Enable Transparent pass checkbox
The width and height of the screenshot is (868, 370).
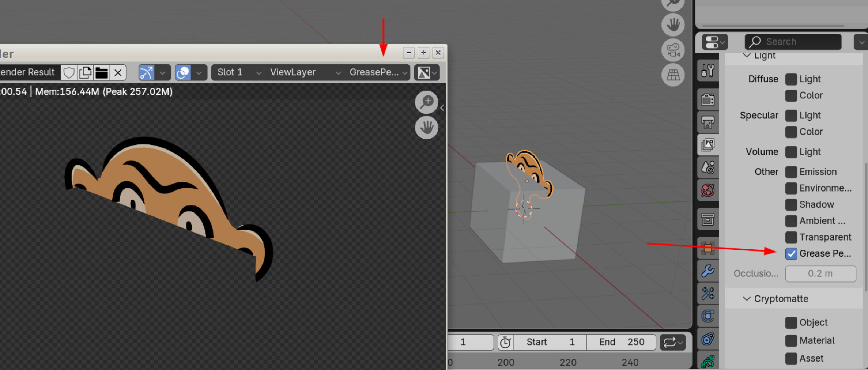tap(791, 237)
